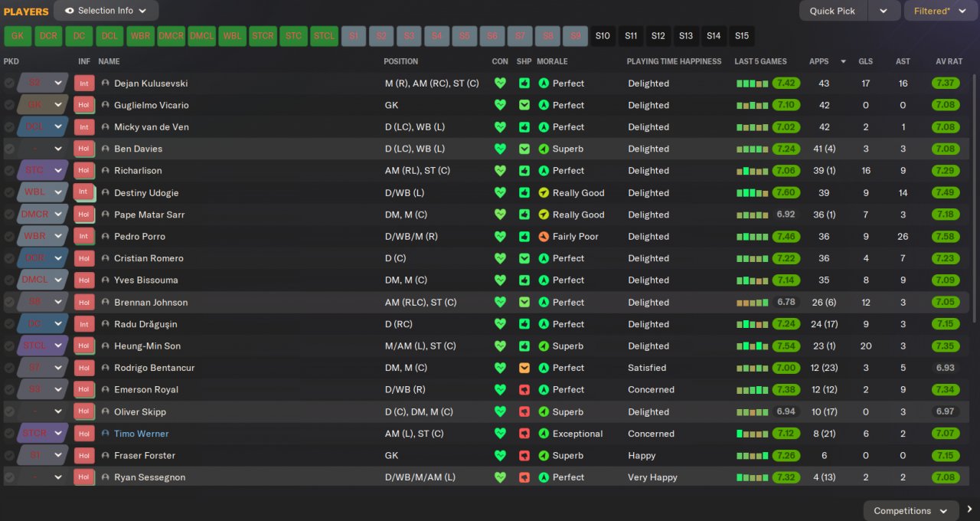This screenshot has height=521, width=980.
Task: Toggle the selection check for Richarlison
Action: [9, 171]
